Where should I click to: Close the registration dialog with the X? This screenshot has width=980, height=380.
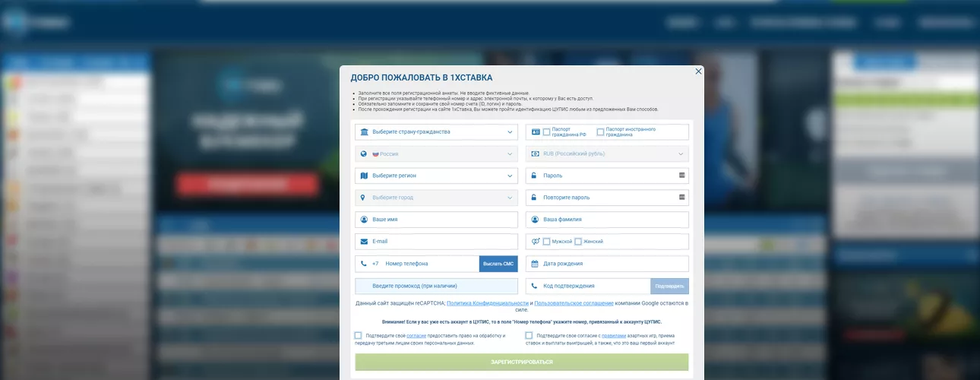pos(698,71)
